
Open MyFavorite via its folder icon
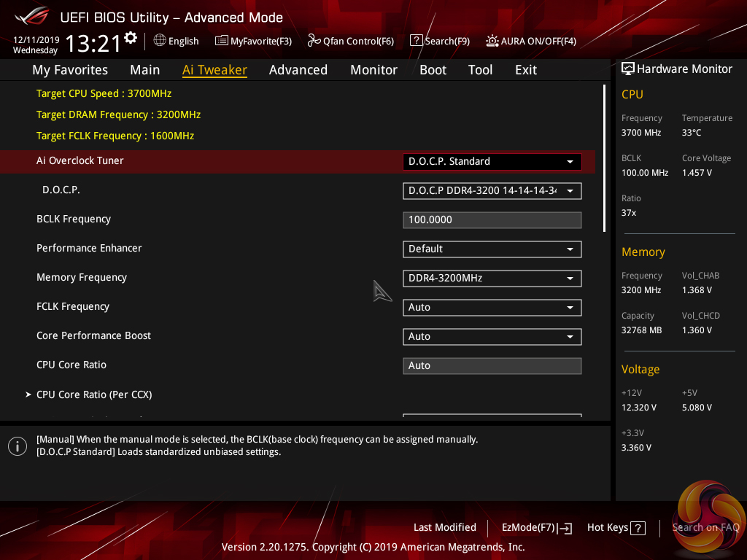(x=222, y=41)
